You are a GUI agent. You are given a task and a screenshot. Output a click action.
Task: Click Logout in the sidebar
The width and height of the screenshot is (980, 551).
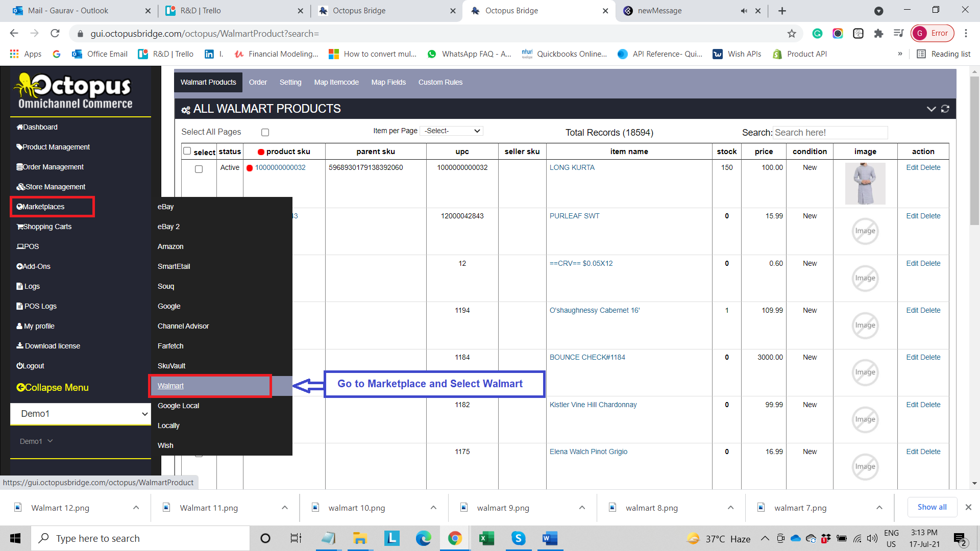[x=30, y=366]
